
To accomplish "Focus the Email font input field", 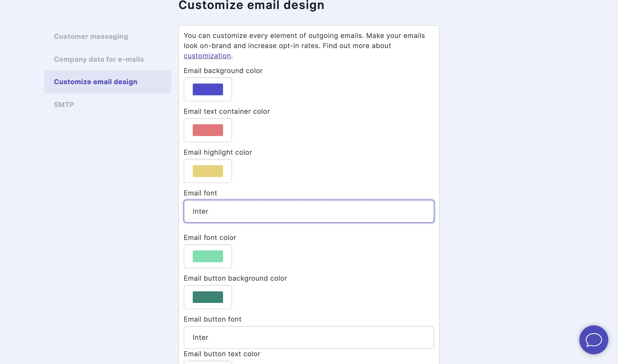I will coord(309,211).
